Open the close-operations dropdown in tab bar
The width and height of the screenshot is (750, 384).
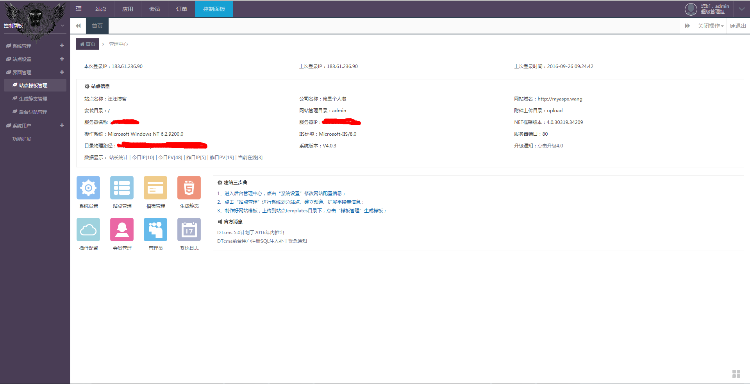(x=710, y=26)
